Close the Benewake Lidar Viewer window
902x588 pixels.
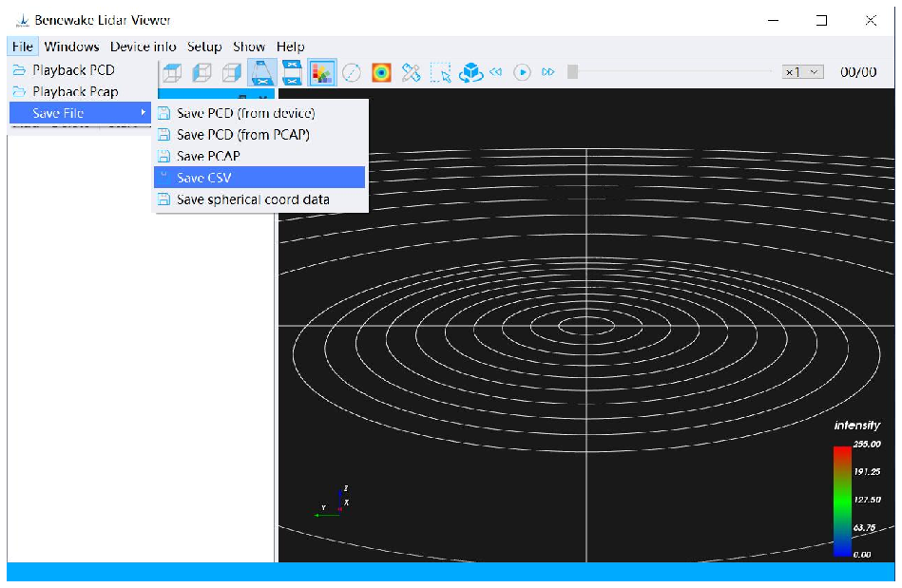point(871,20)
